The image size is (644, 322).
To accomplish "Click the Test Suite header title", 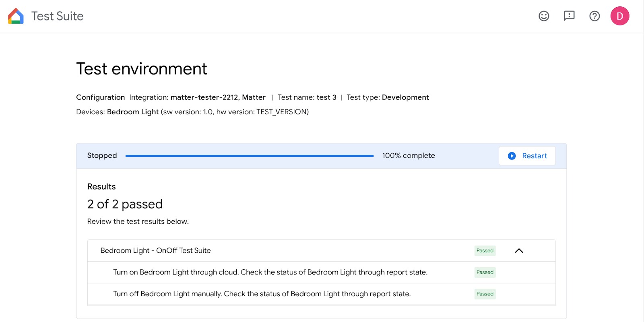I will tap(58, 16).
